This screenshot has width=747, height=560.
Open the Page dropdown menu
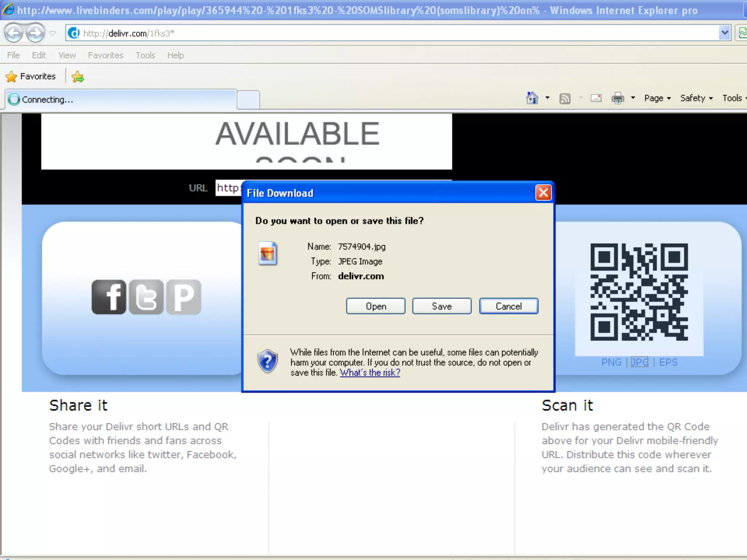coord(657,98)
